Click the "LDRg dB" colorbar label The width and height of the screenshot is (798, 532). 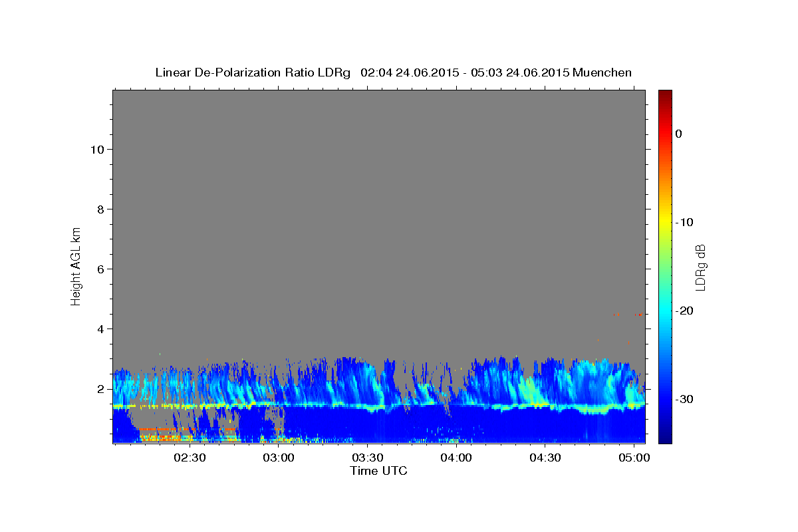click(x=700, y=267)
